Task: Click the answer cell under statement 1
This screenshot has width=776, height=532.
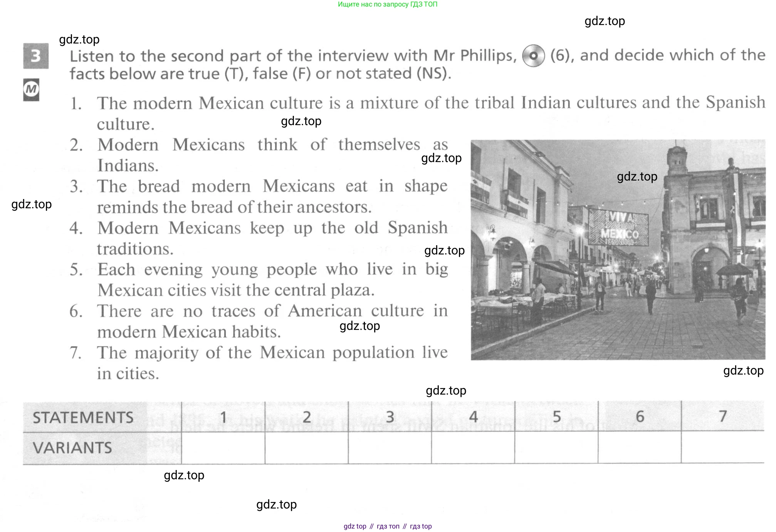Action: pos(223,448)
